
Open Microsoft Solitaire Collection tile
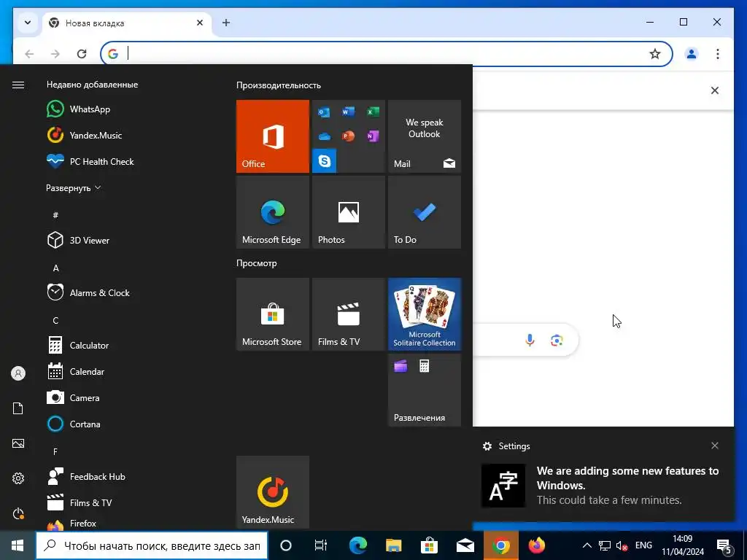tap(425, 314)
